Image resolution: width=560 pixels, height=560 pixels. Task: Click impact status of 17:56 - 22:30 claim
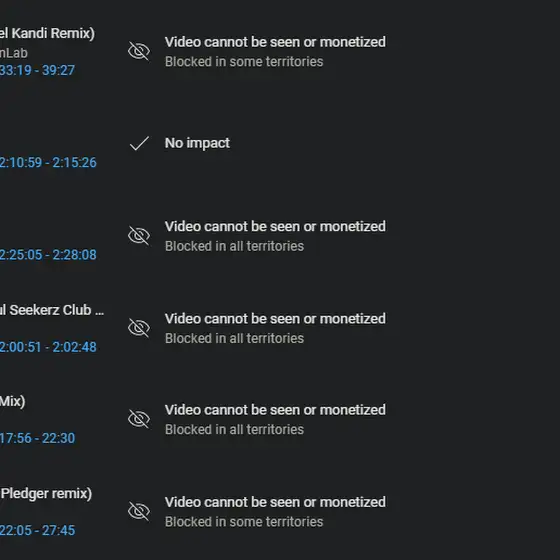click(x=275, y=410)
